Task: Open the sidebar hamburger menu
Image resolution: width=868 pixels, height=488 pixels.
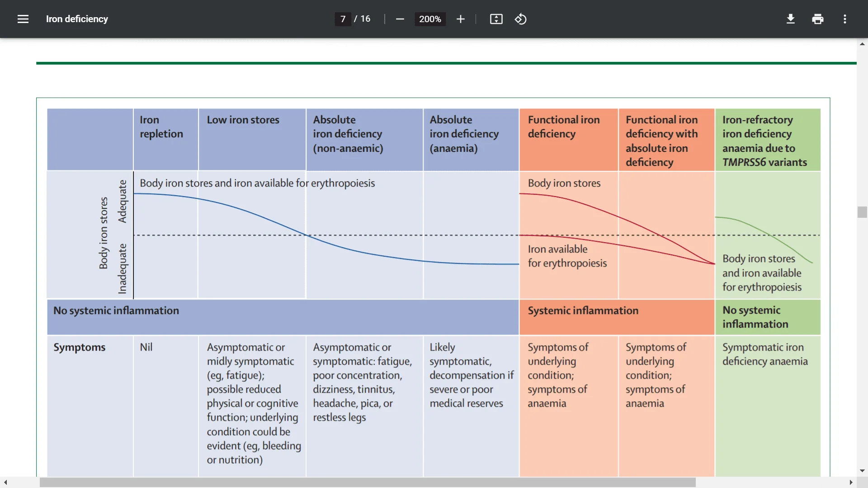Action: coord(23,19)
